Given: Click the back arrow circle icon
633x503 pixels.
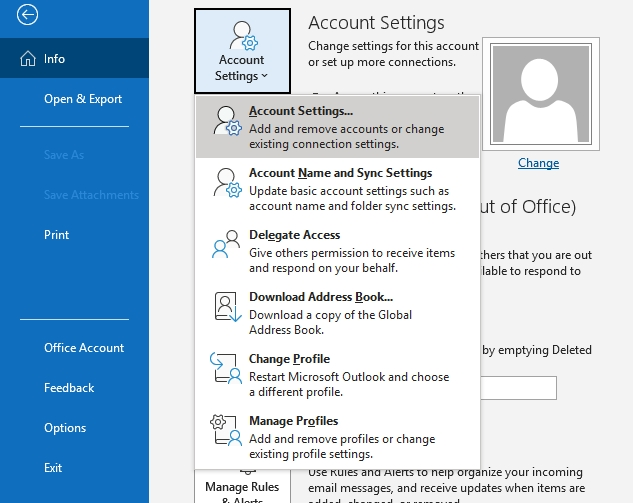Looking at the screenshot, I should [27, 15].
